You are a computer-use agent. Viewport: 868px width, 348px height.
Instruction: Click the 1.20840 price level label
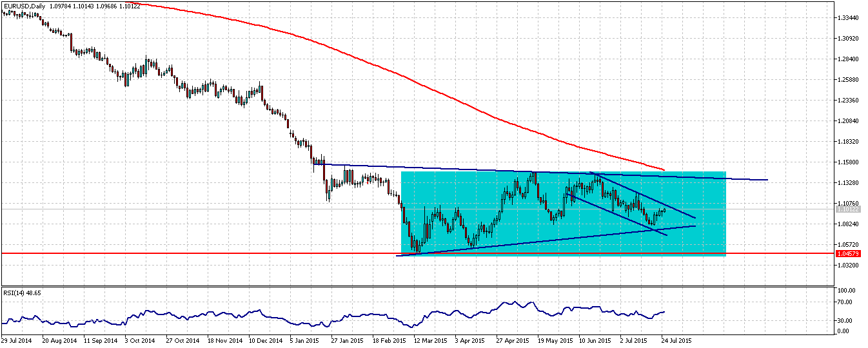(x=848, y=121)
